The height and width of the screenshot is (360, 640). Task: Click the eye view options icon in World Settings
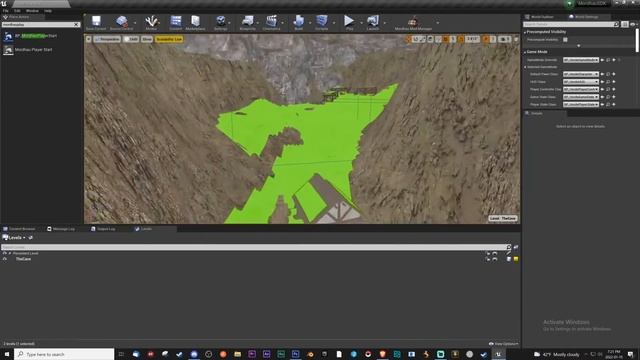pos(633,24)
